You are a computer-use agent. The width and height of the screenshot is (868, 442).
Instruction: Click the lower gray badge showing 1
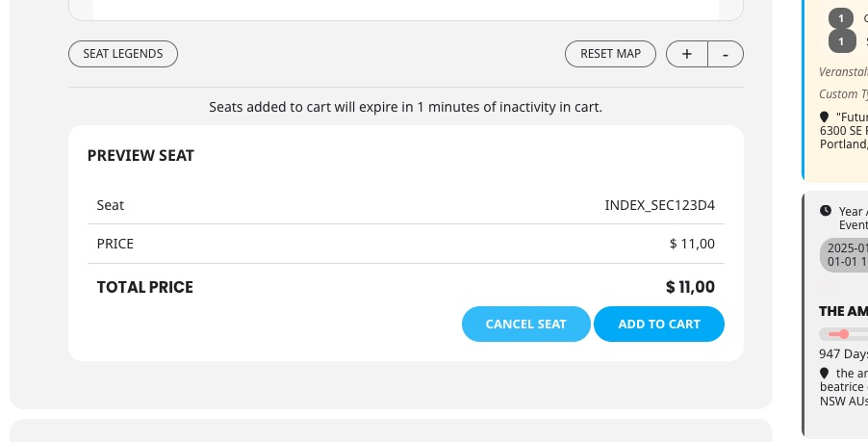point(841,41)
